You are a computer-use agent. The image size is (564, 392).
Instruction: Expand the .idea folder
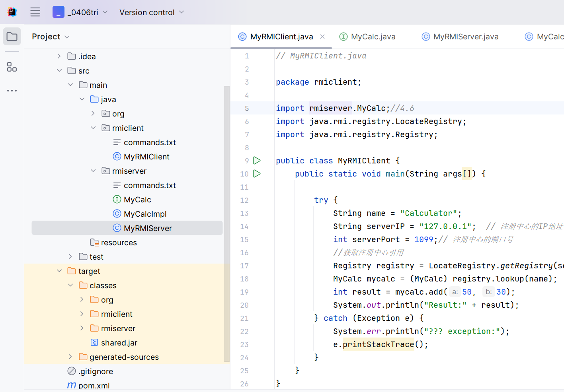point(59,56)
